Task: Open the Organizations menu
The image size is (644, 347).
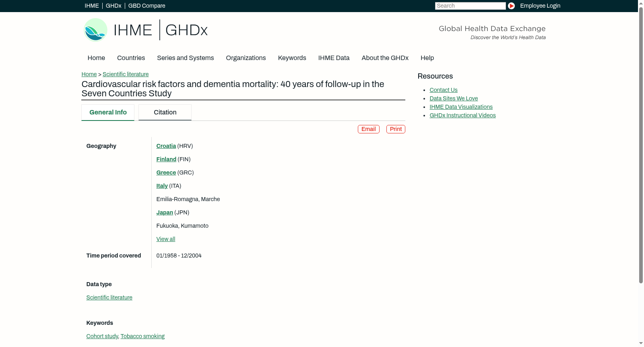Action: [x=246, y=58]
